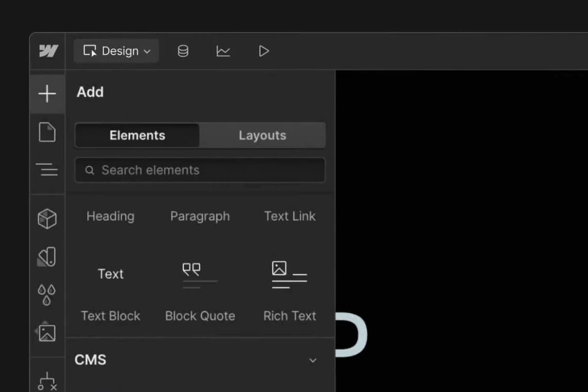Expand the CMS section chevron
Image resolution: width=588 pixels, height=392 pixels.
[313, 361]
